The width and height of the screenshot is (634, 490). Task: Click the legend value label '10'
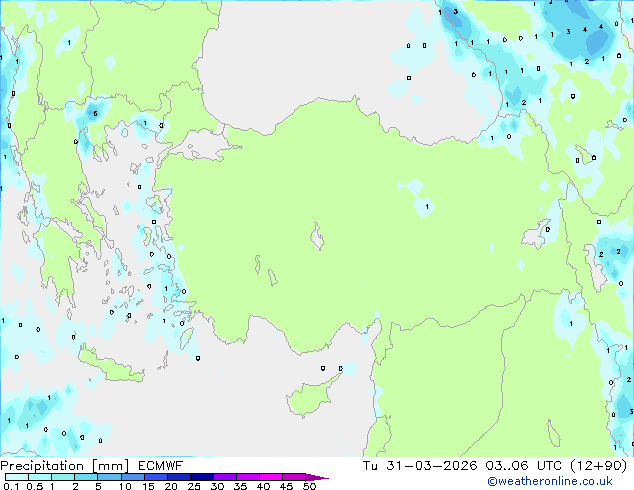coord(125,486)
